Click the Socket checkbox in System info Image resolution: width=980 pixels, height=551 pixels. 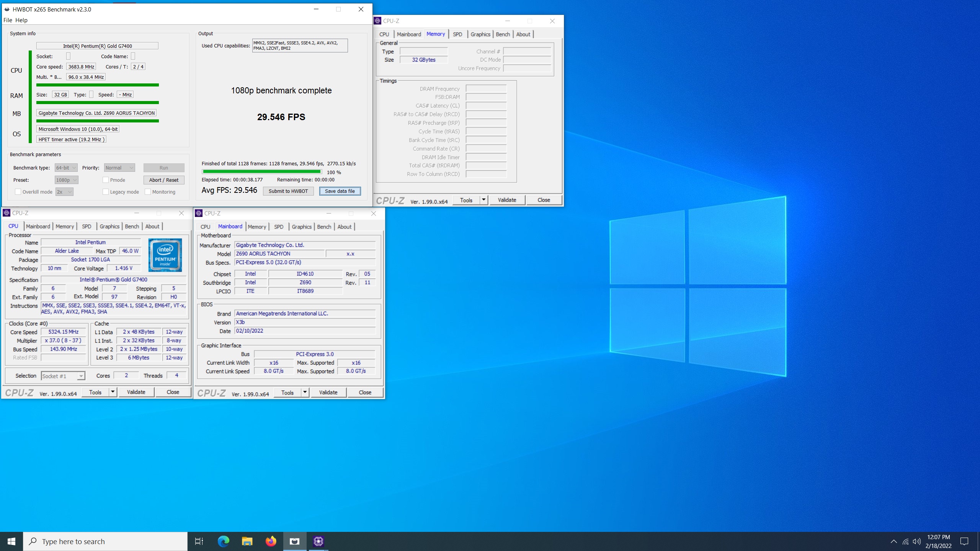point(68,56)
